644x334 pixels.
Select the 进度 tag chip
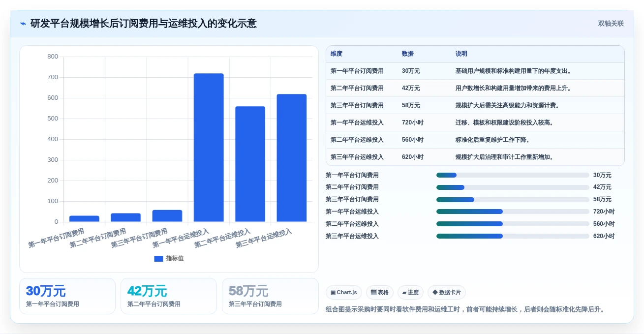coord(410,292)
